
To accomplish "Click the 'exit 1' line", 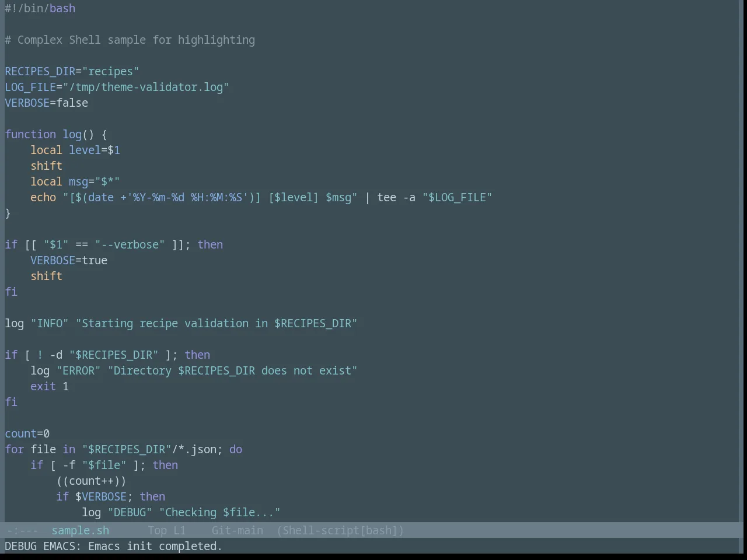I will pyautogui.click(x=50, y=386).
